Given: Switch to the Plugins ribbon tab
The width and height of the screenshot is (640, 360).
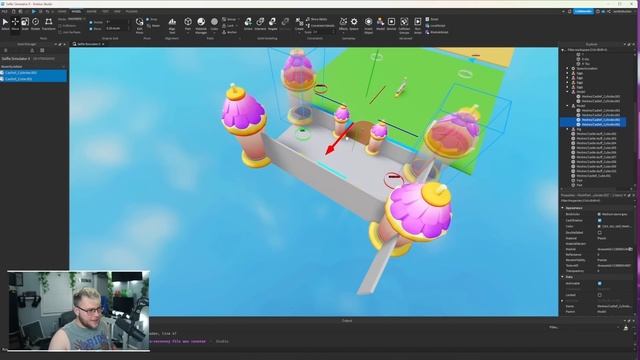Looking at the screenshot, I should pos(131,11).
